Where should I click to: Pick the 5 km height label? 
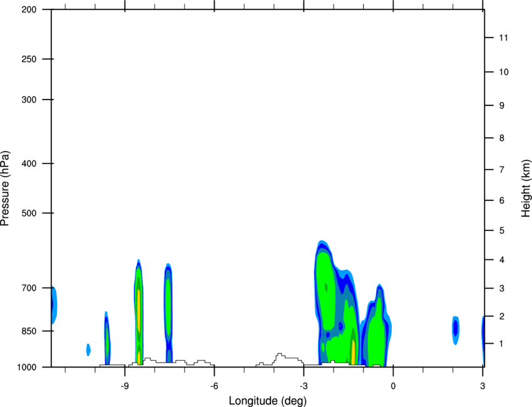pyautogui.click(x=501, y=231)
